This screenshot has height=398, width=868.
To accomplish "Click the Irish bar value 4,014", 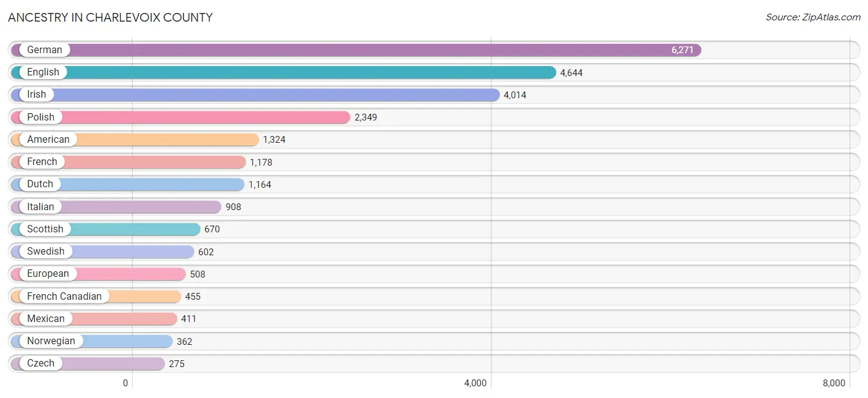I will [x=515, y=95].
